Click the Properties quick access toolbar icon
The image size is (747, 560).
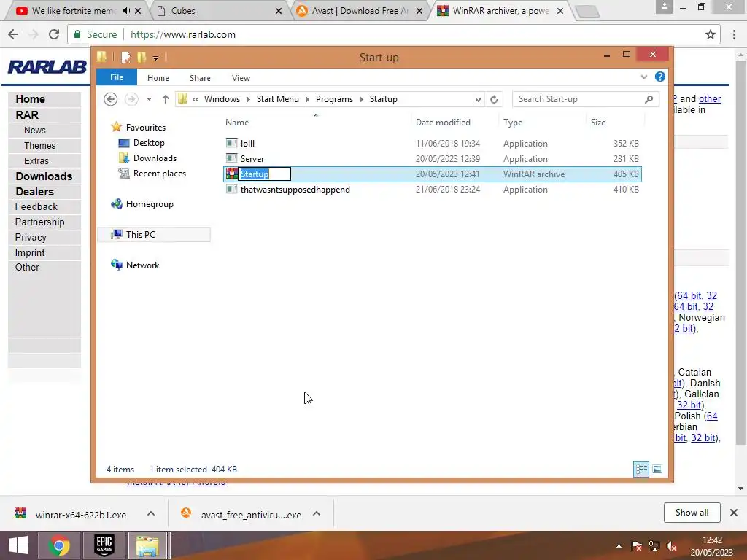[x=125, y=58]
